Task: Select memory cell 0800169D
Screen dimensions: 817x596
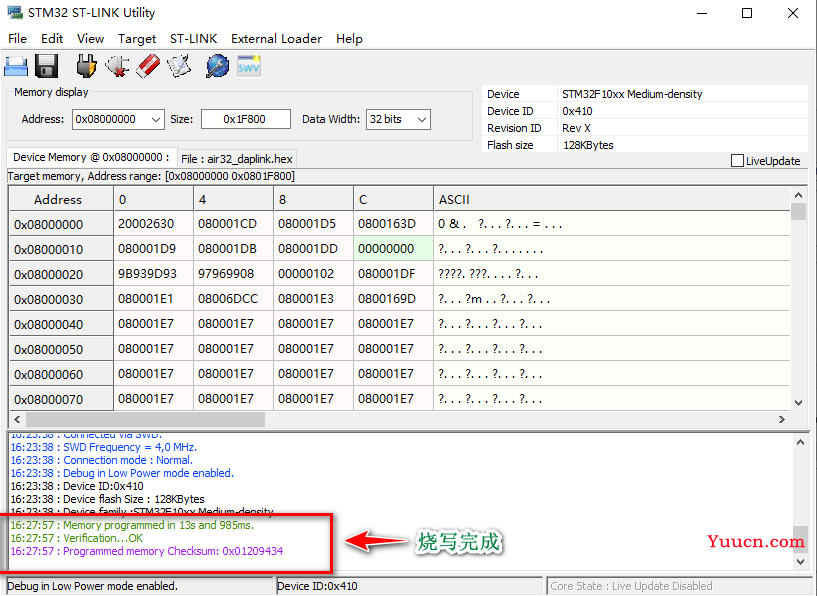Action: [393, 299]
